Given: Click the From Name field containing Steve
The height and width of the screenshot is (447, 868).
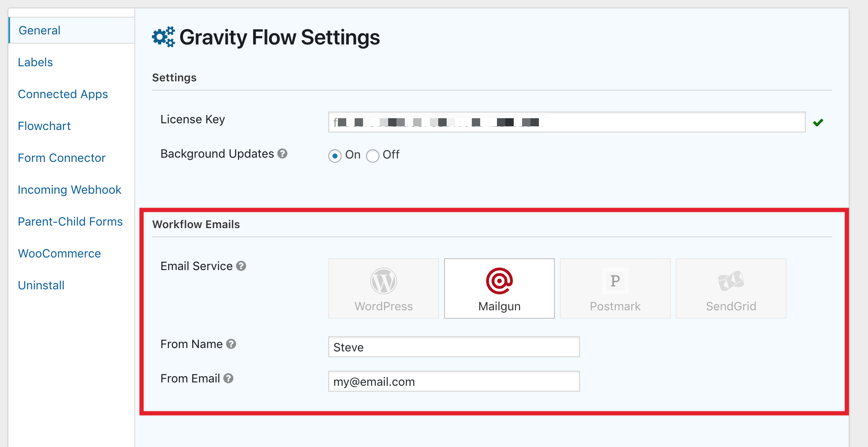Looking at the screenshot, I should [x=454, y=347].
